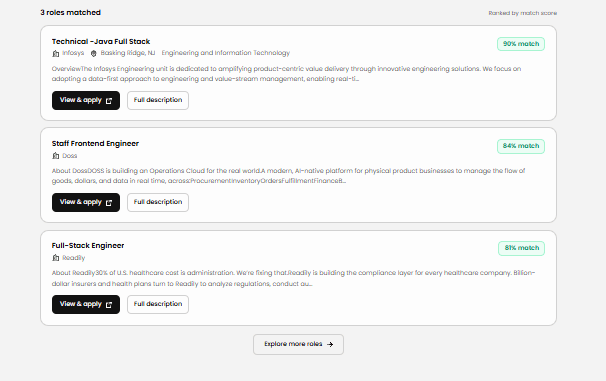Image resolution: width=606 pixels, height=381 pixels.
Task: Click the Infosys overview description text
Action: coord(286,74)
